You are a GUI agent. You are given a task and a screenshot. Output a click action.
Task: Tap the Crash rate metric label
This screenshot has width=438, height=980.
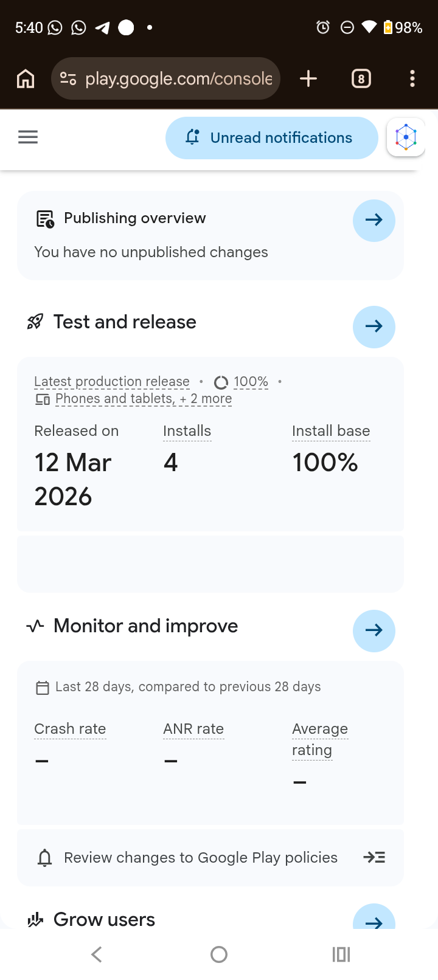(70, 729)
